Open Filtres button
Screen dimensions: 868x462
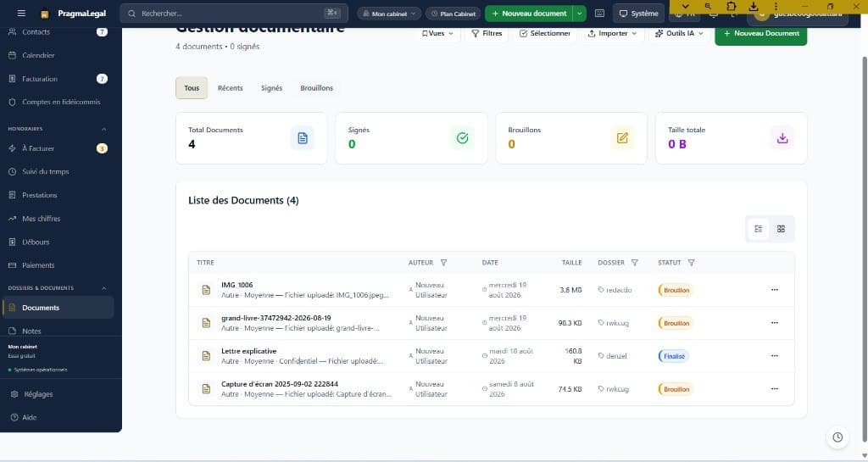[x=487, y=33]
